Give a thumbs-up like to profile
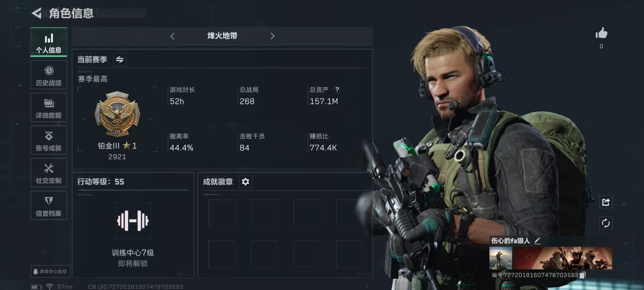644x290 pixels. pyautogui.click(x=601, y=33)
